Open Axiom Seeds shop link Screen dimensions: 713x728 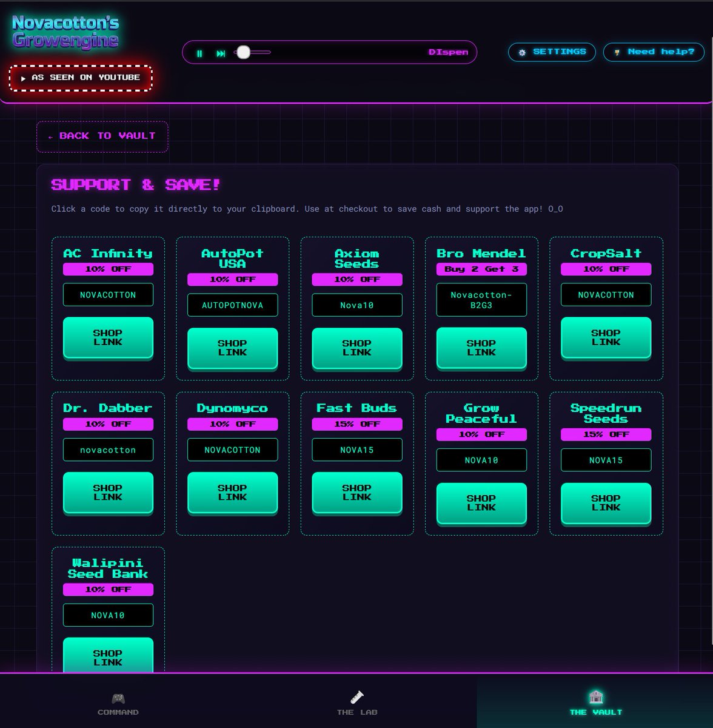click(357, 348)
